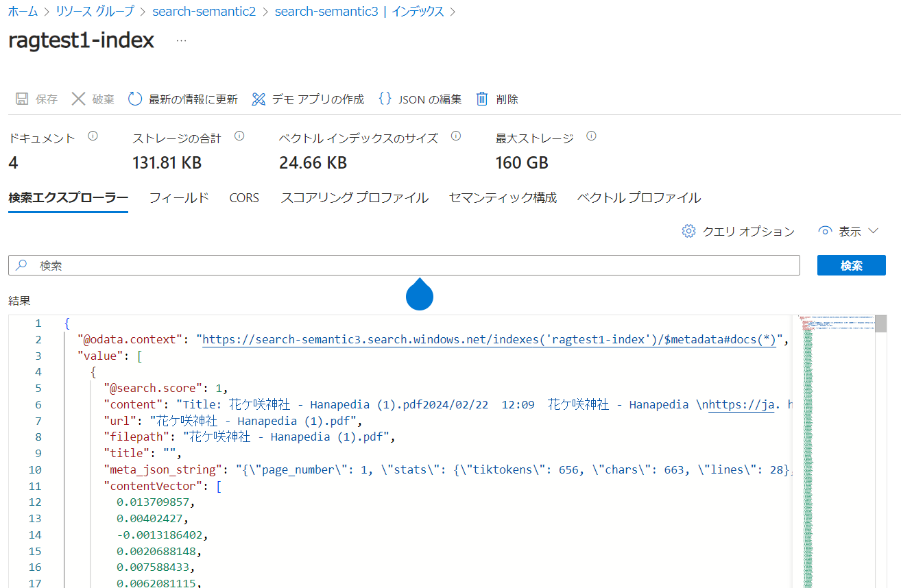Click info icon next to ドキュメント

[93, 136]
